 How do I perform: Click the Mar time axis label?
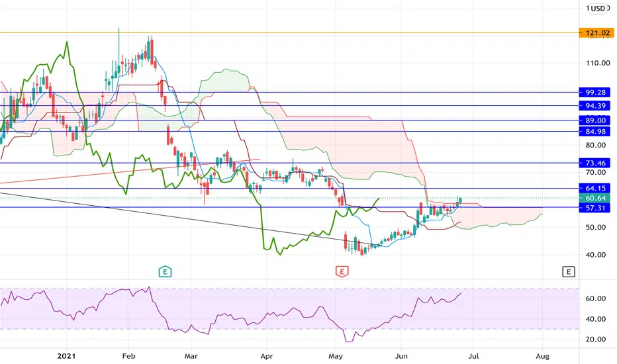click(191, 356)
